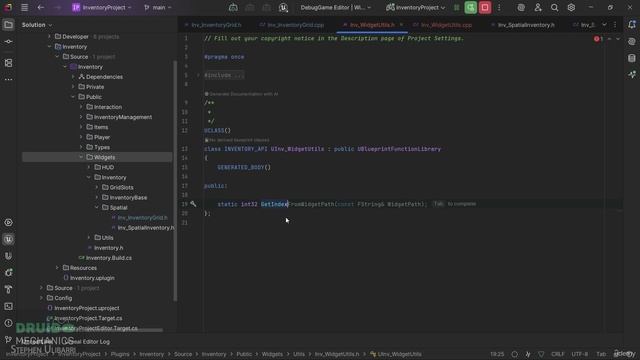Switch to Inv_InventoryGrid.cpp tab

(292, 25)
